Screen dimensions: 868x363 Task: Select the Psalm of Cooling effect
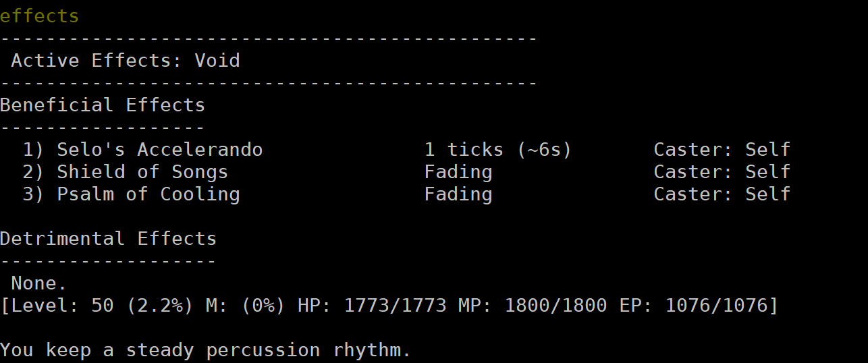[x=148, y=194]
